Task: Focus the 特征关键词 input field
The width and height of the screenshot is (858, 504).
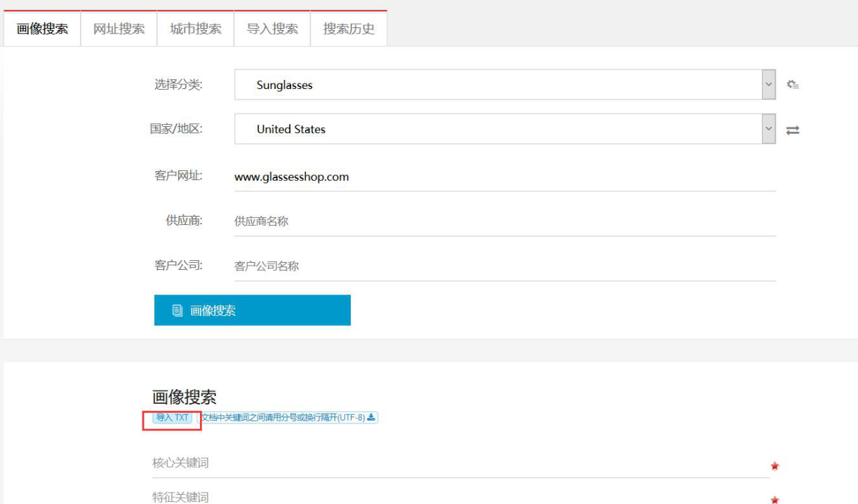Action: click(456, 497)
